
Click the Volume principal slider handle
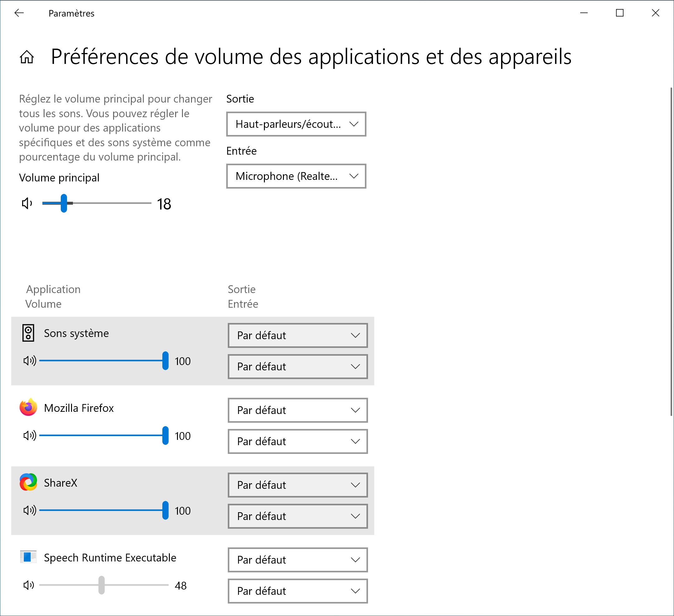coord(64,203)
